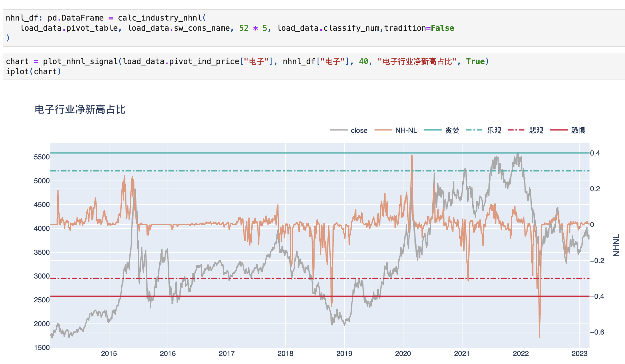Click the chart title 电子行业净新高占比

click(80, 110)
